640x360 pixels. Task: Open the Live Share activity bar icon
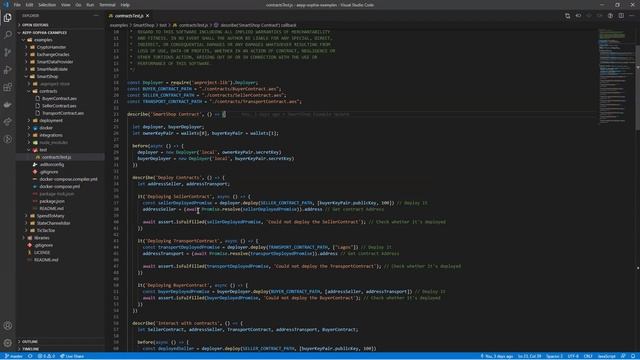[x=8, y=122]
